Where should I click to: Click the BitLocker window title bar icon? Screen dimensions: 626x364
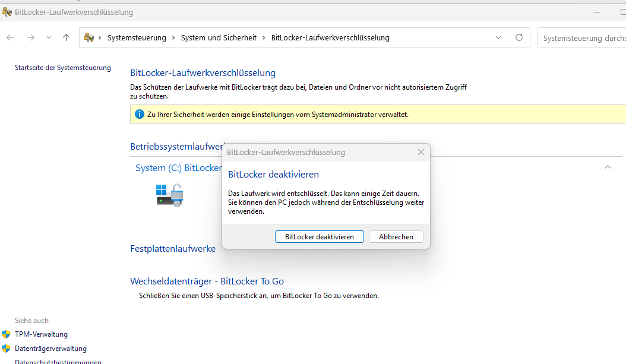[7, 12]
